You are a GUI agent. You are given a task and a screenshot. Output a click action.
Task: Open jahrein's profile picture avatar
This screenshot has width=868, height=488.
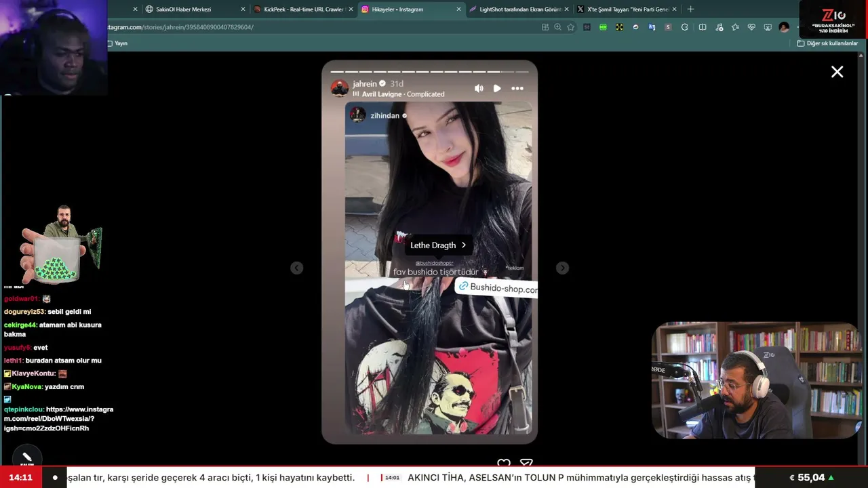tap(340, 88)
